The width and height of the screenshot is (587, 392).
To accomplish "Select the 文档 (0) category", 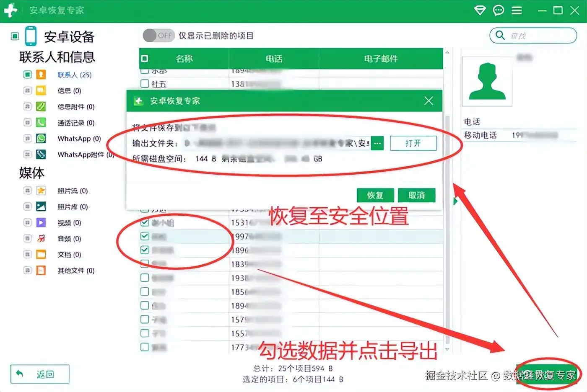I will pos(69,255).
